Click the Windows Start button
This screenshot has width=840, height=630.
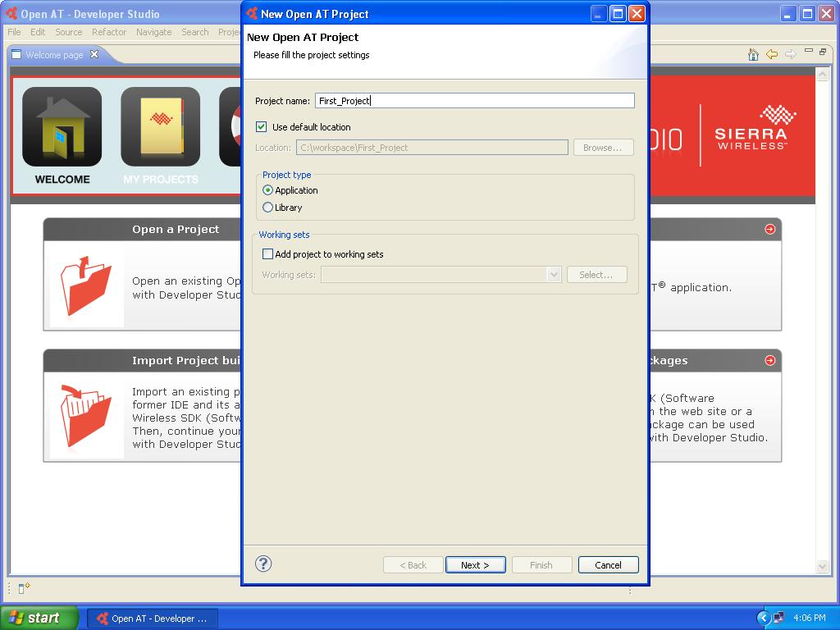pos(39,618)
